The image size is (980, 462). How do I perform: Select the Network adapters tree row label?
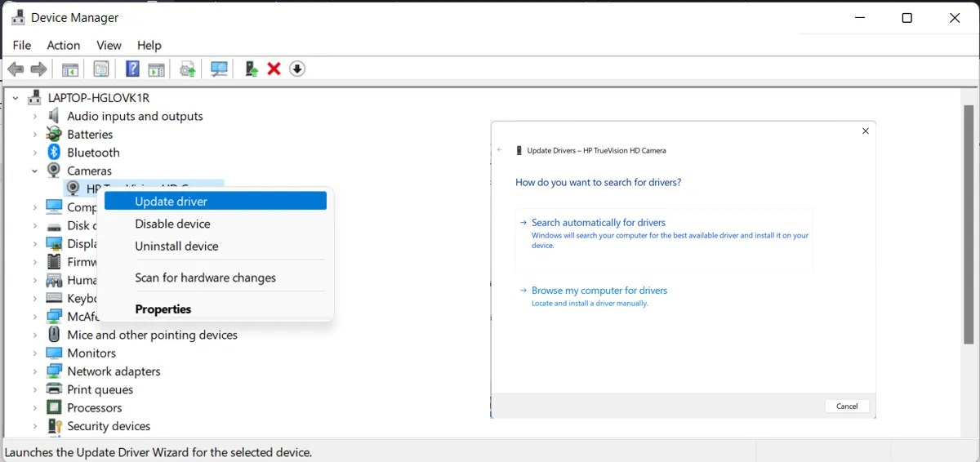tap(114, 371)
